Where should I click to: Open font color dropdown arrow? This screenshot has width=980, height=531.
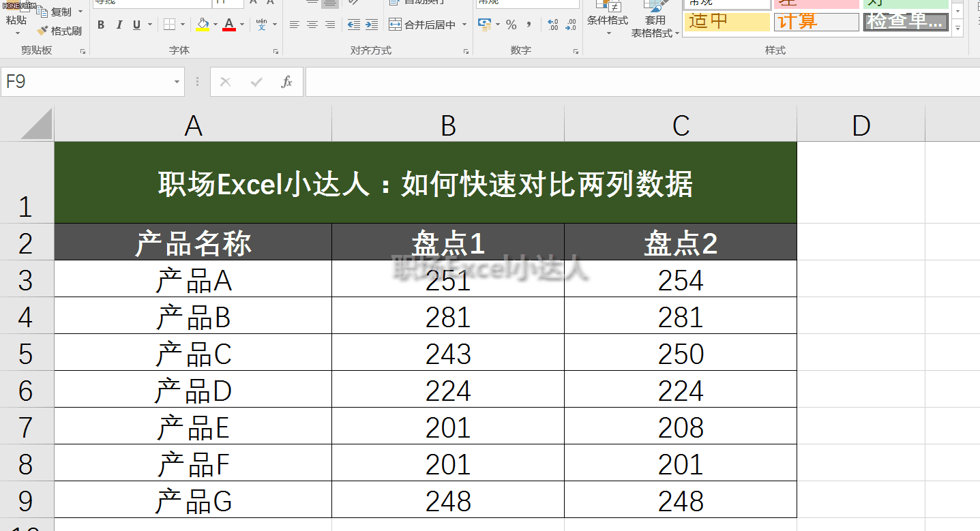pyautogui.click(x=242, y=25)
